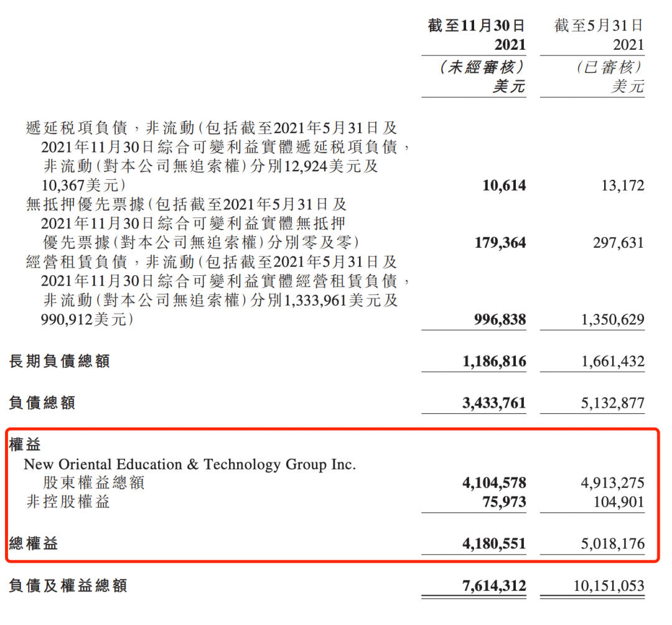Click the value 7,614,312
The width and height of the screenshot is (672, 625).
494,586
